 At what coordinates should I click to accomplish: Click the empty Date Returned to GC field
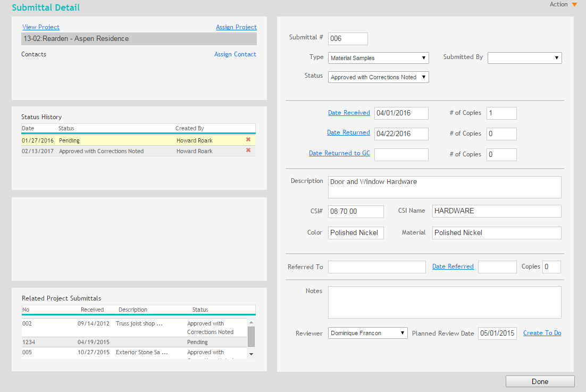click(x=401, y=155)
